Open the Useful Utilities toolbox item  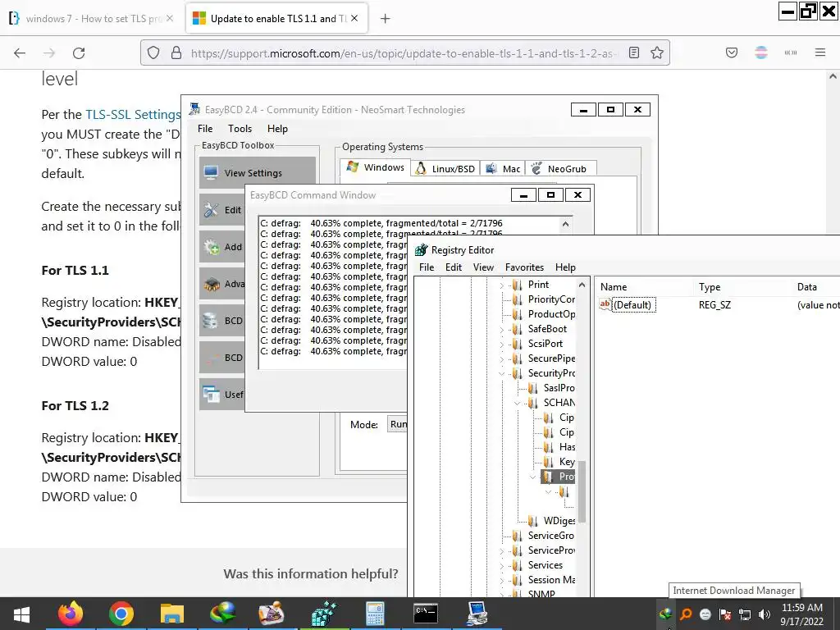coord(222,395)
